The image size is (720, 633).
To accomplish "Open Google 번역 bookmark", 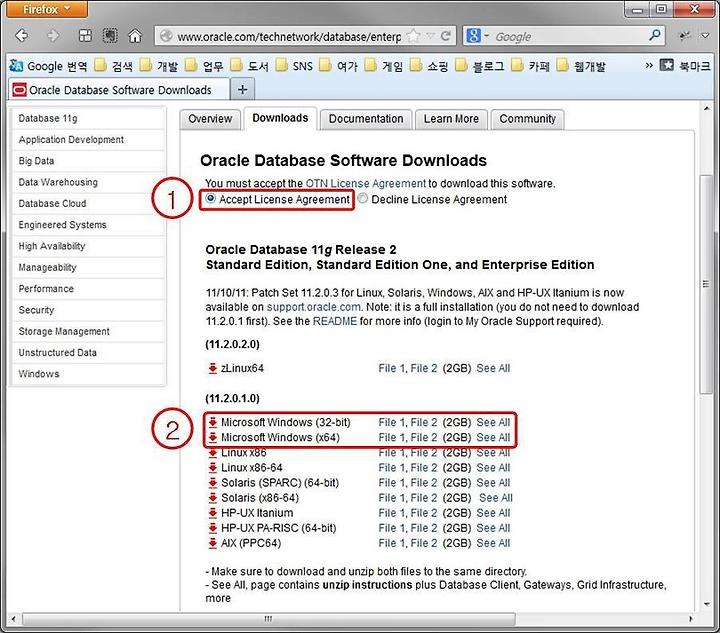I will point(48,66).
